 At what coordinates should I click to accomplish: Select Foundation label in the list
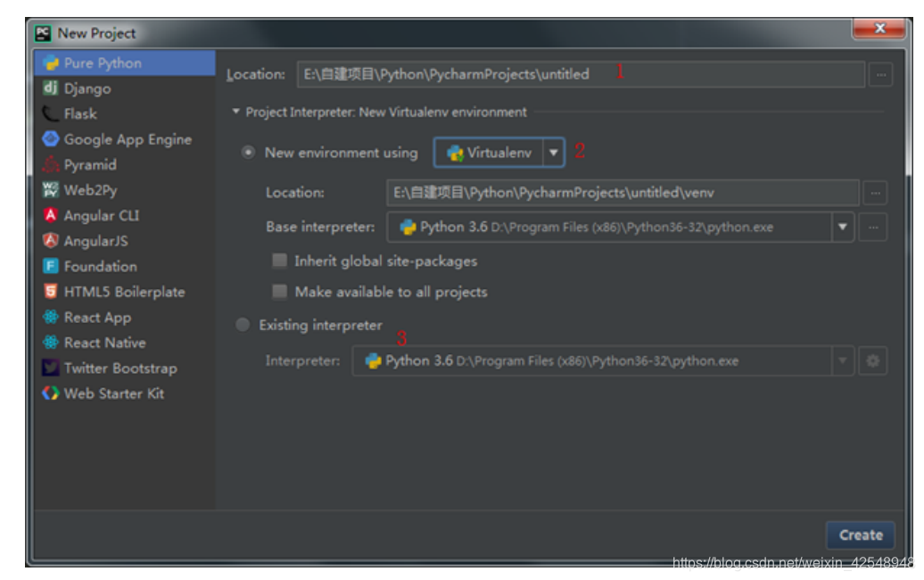100,267
